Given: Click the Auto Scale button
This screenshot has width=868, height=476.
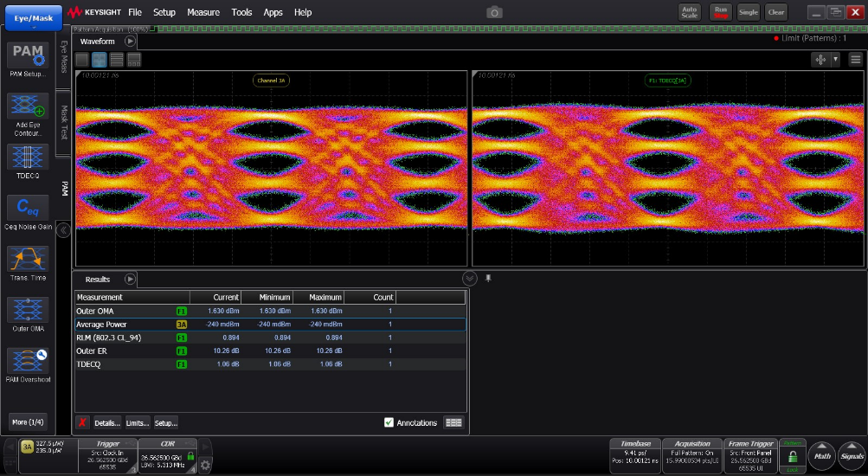Looking at the screenshot, I should click(689, 12).
